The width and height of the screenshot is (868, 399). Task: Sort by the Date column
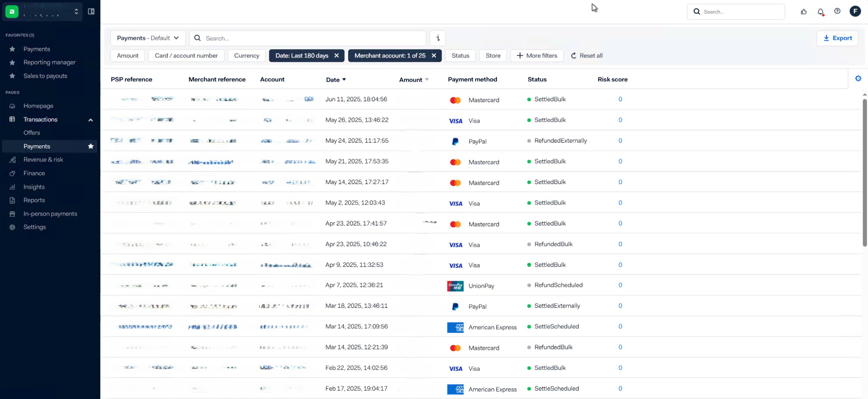(336, 80)
